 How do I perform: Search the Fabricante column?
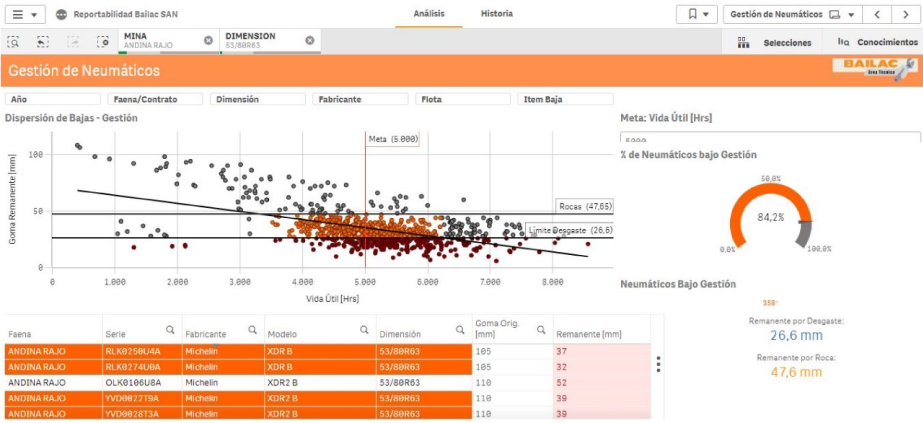coord(252,330)
